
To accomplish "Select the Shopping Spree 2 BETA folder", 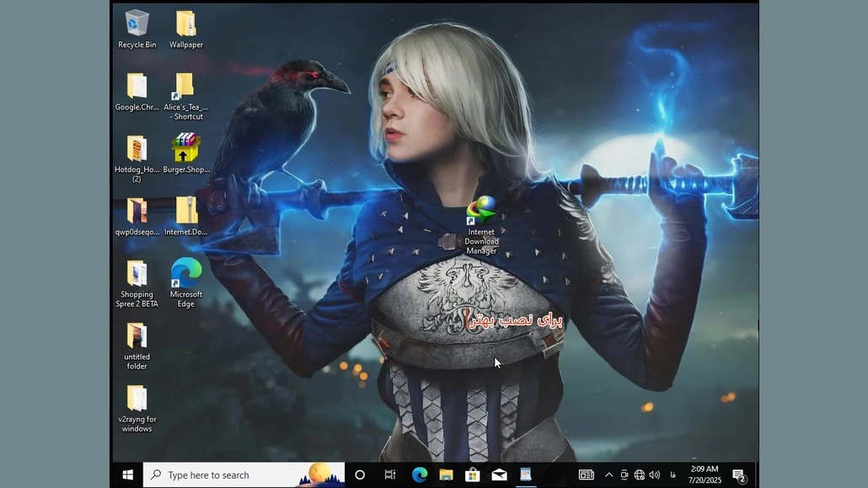I will click(x=137, y=283).
